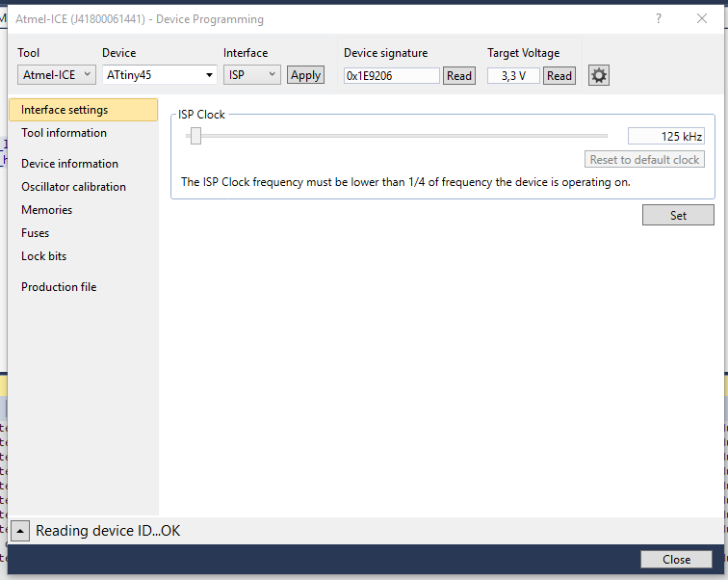
Task: Open the Tool dropdown showing Atmel-ICE
Action: coord(57,75)
